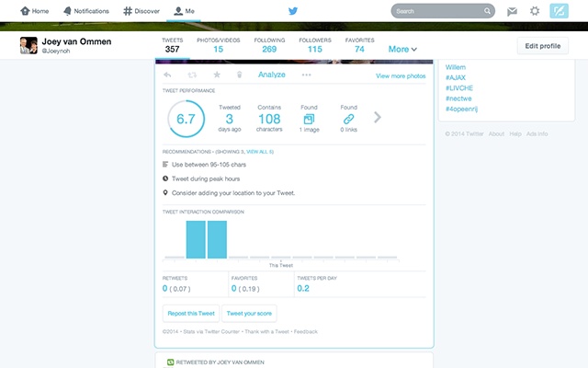Click Tweet your score button

pos(249,313)
